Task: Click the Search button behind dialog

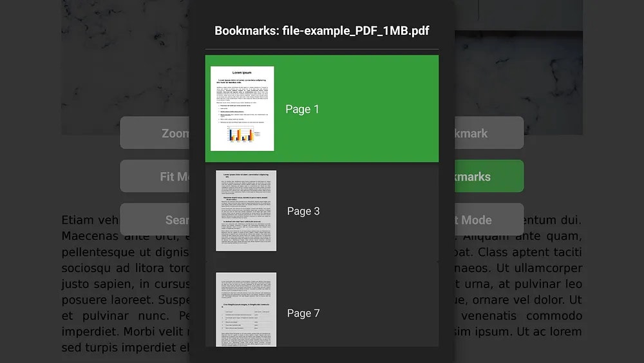Action: pyautogui.click(x=155, y=219)
